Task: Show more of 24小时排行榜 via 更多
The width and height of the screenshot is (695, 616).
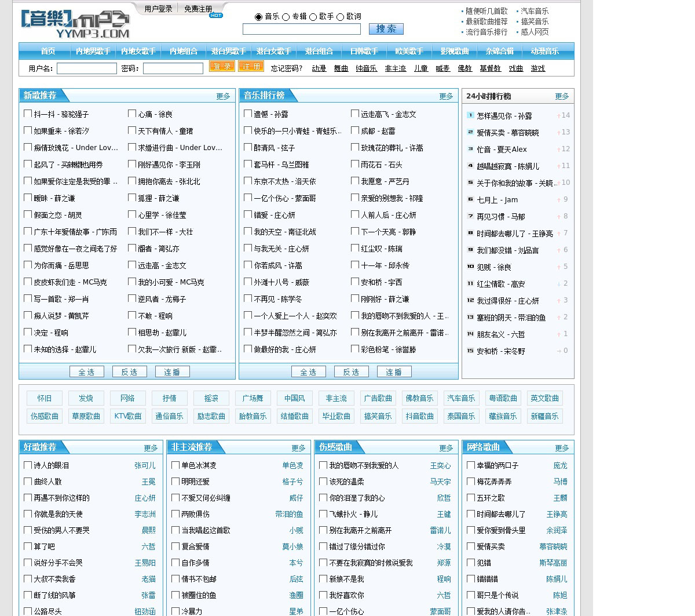Action: click(x=562, y=96)
